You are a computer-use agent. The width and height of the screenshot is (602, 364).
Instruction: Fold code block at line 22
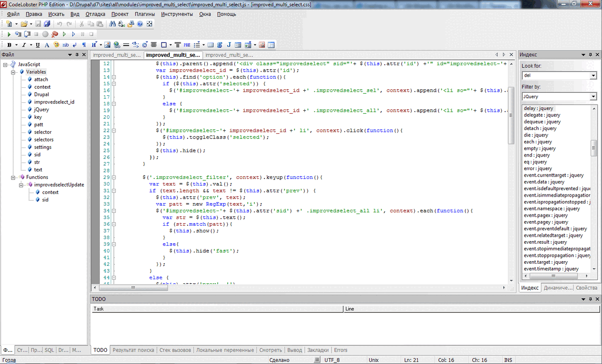coord(114,130)
